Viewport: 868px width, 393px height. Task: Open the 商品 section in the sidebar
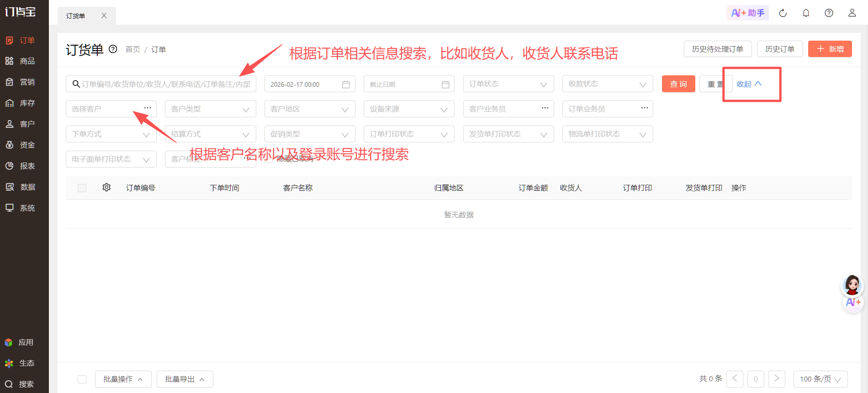(21, 61)
